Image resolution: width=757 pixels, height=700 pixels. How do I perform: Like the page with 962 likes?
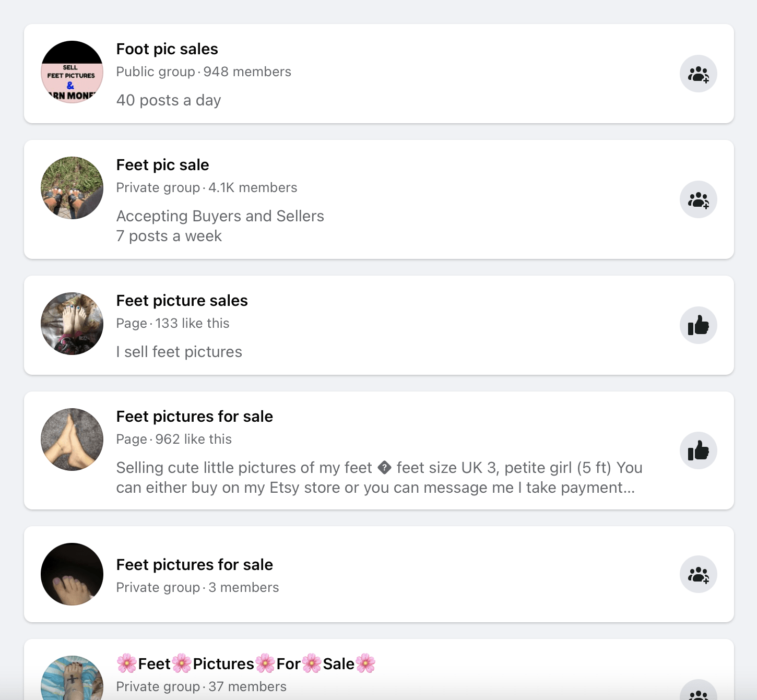coord(698,450)
